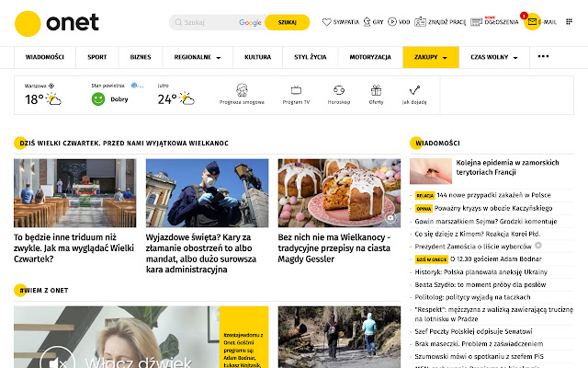Go to the Kultura tab
This screenshot has height=368, width=588.
pos(257,57)
